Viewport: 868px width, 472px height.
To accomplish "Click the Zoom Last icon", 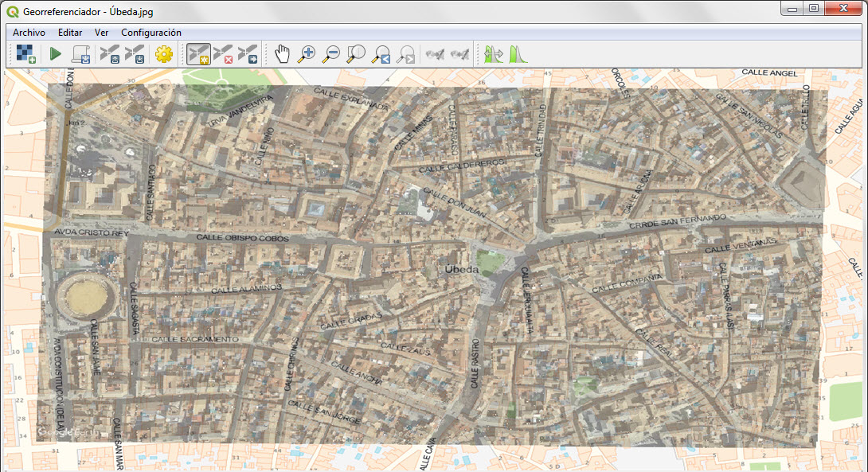I will [x=381, y=54].
